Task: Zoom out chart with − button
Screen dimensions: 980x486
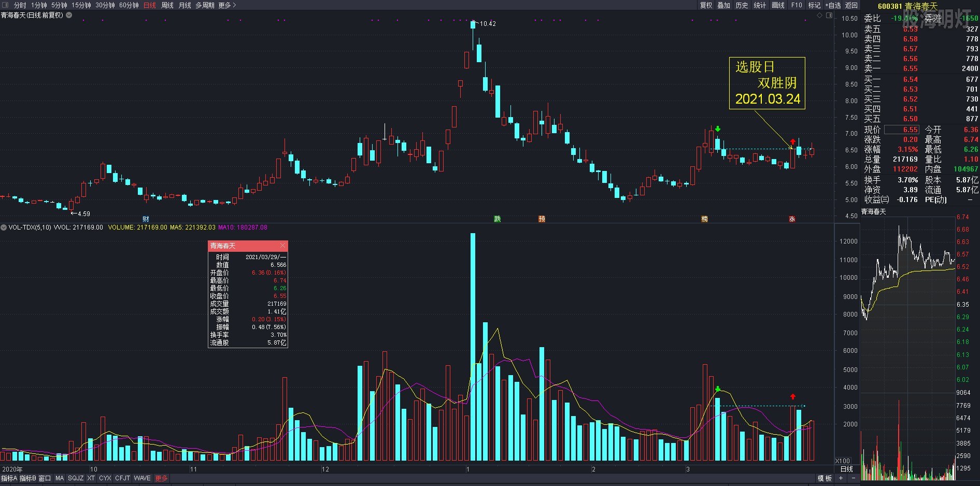Action: pyautogui.click(x=853, y=478)
